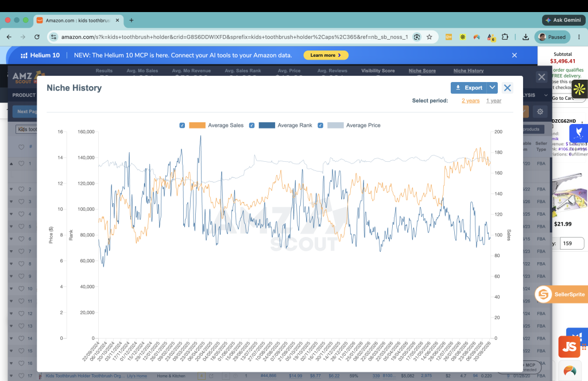The height and width of the screenshot is (381, 588).
Task: Open the multicolor fan extension icon
Action: (477, 37)
